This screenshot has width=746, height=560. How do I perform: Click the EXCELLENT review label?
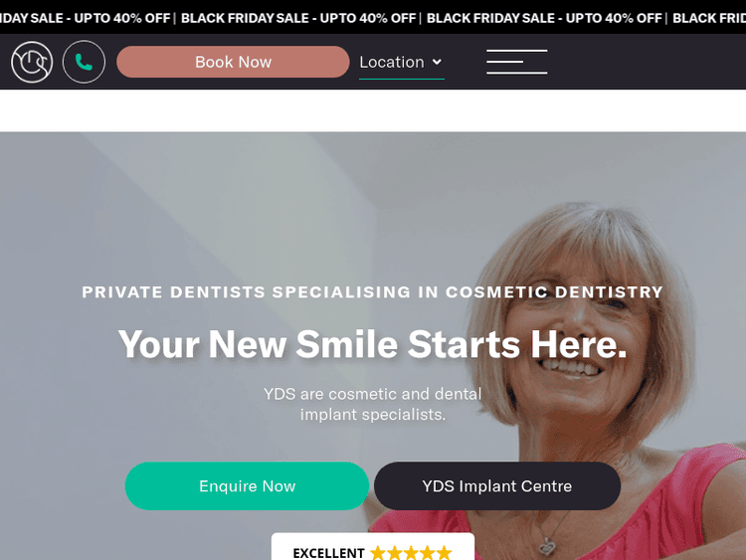[329, 553]
